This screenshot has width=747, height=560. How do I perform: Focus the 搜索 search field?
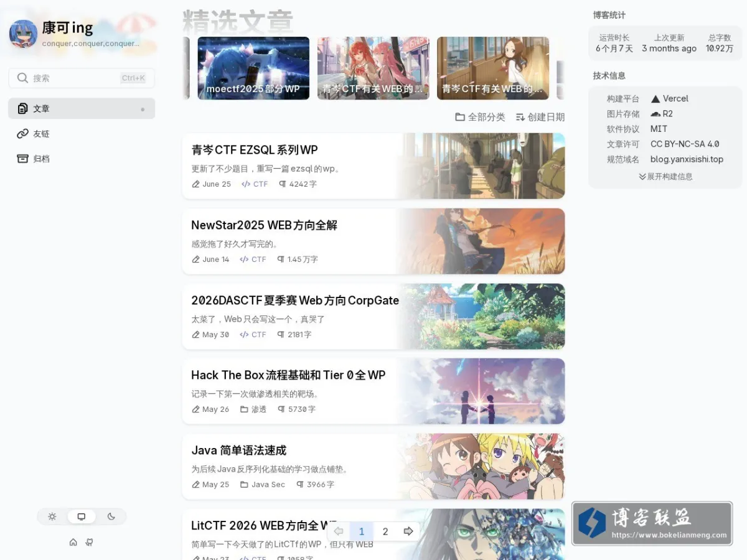pos(82,78)
